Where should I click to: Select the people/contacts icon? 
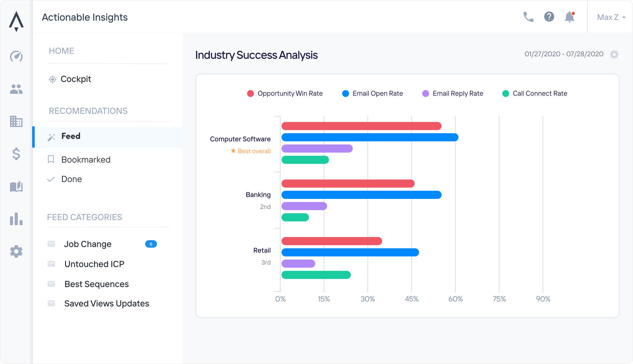[x=16, y=89]
